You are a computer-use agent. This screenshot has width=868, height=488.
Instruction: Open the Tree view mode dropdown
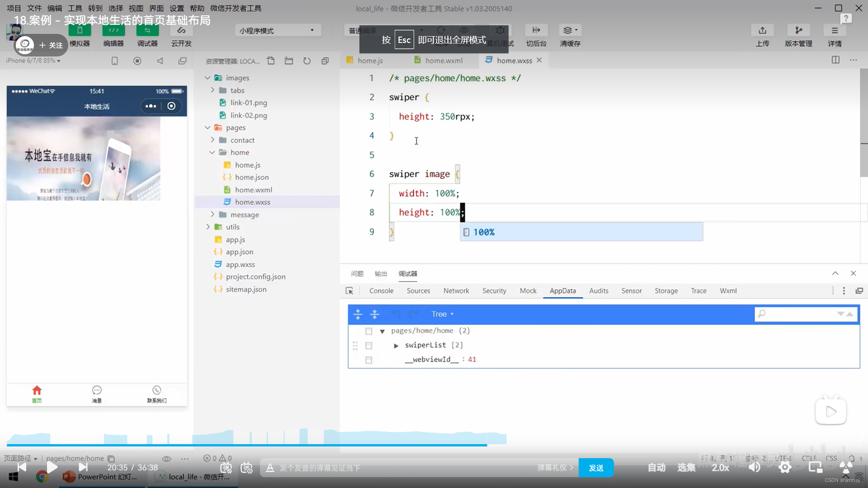point(442,314)
